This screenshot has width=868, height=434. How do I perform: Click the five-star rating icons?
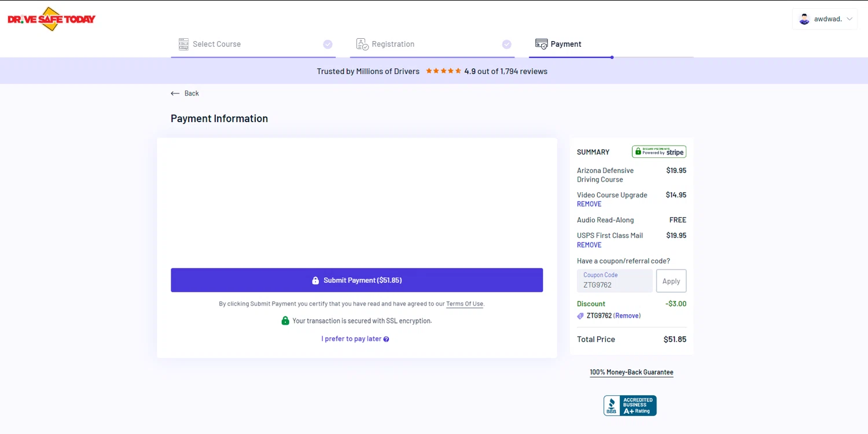tap(443, 71)
